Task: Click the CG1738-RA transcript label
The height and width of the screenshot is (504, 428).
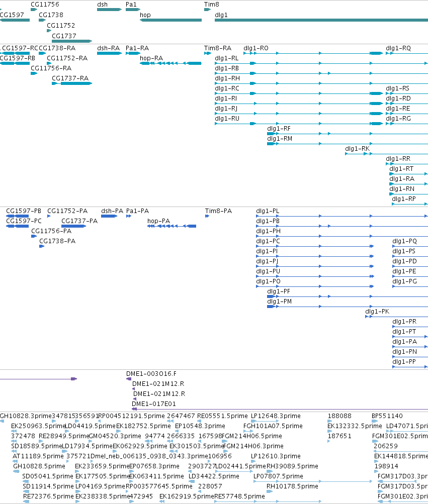Action: click(57, 48)
